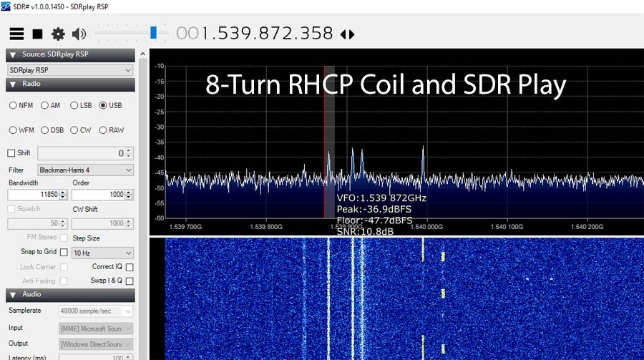Open the Step Size 10 Hz dropdown
This screenshot has width=644, height=360.
coord(102,253)
